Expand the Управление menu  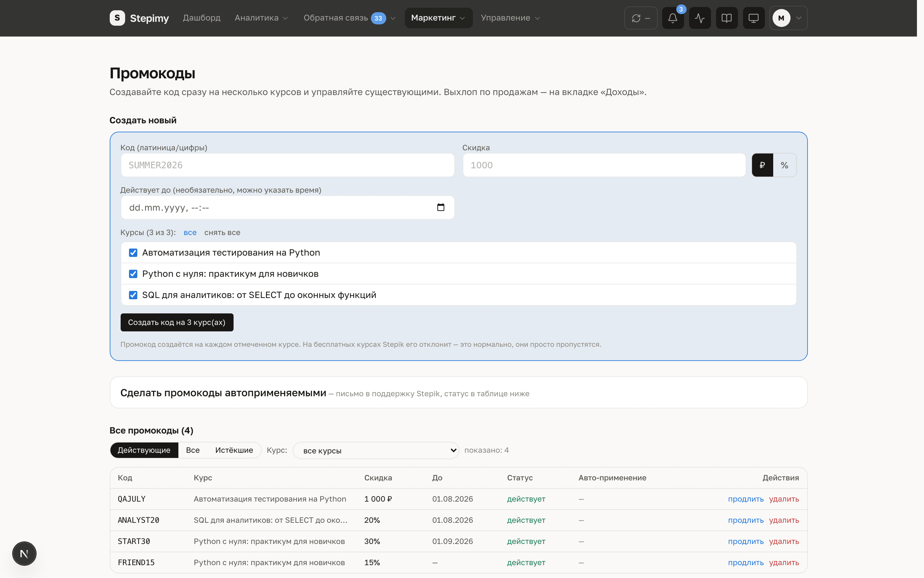510,18
